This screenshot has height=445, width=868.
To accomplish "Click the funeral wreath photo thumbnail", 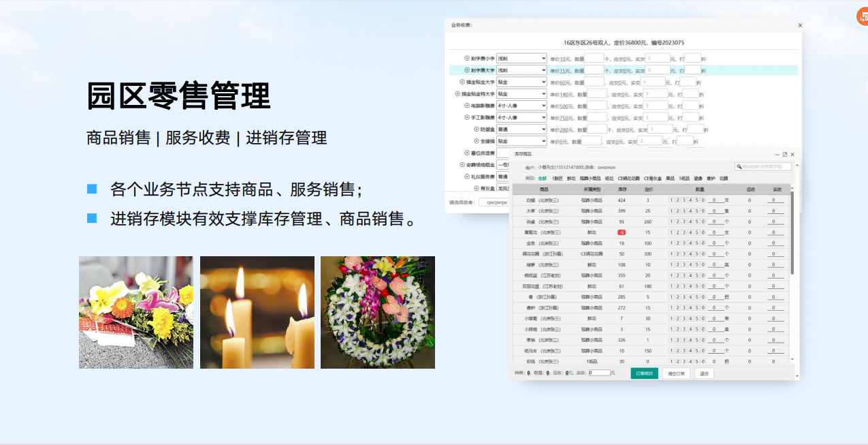I will tap(378, 312).
